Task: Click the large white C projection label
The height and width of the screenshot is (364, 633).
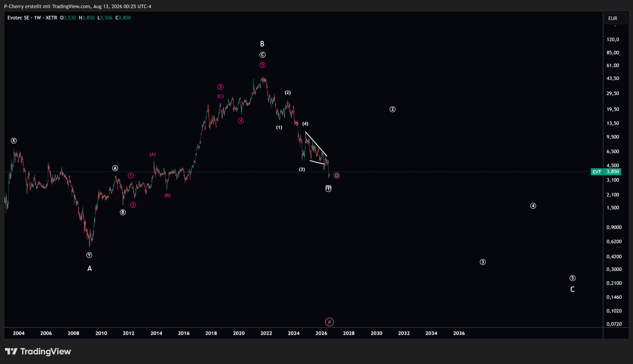Action: coord(572,290)
